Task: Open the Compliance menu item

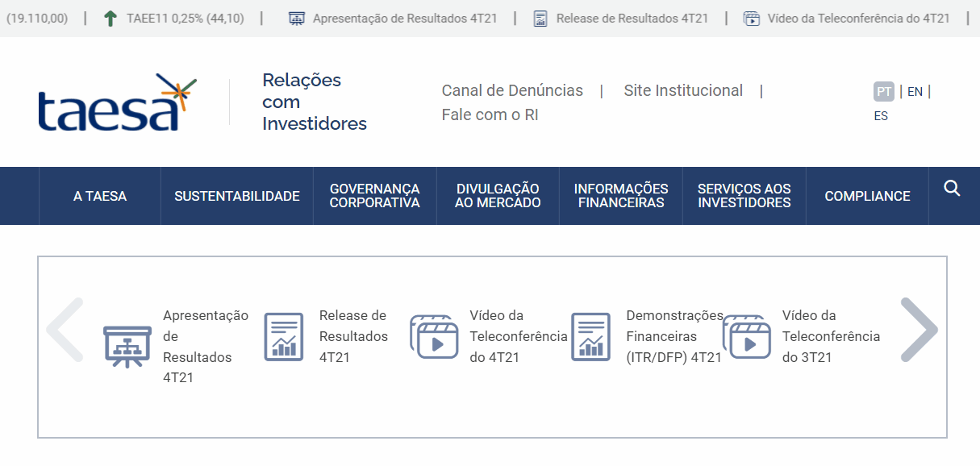Action: (x=867, y=196)
